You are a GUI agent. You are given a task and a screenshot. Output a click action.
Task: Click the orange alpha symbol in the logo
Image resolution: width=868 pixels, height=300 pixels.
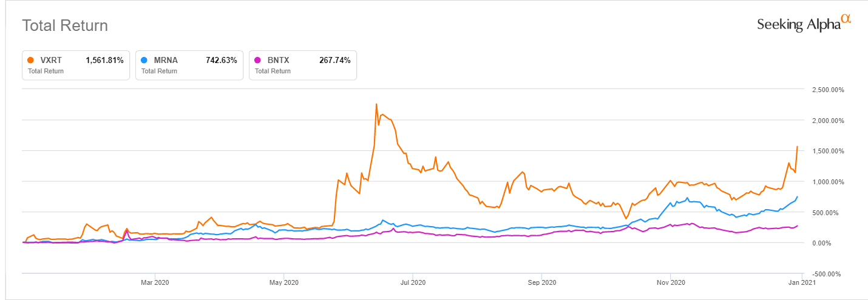pos(846,19)
